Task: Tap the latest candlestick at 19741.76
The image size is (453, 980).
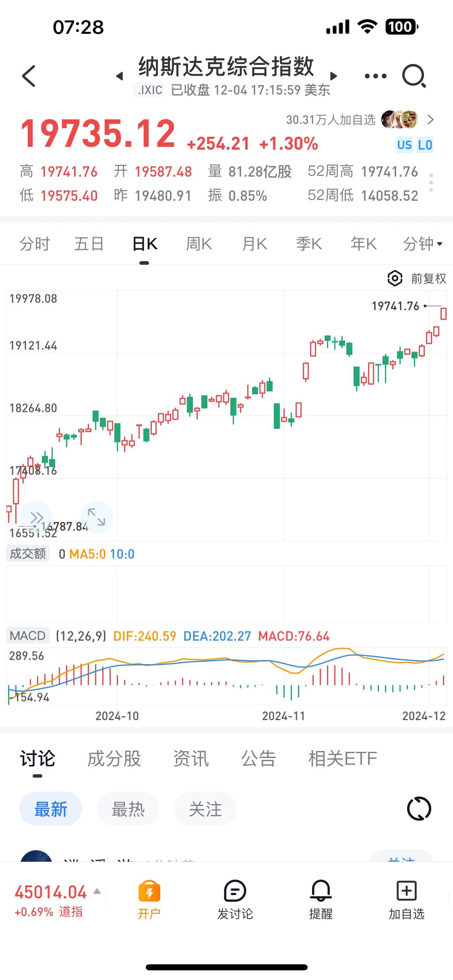Action: (x=443, y=314)
